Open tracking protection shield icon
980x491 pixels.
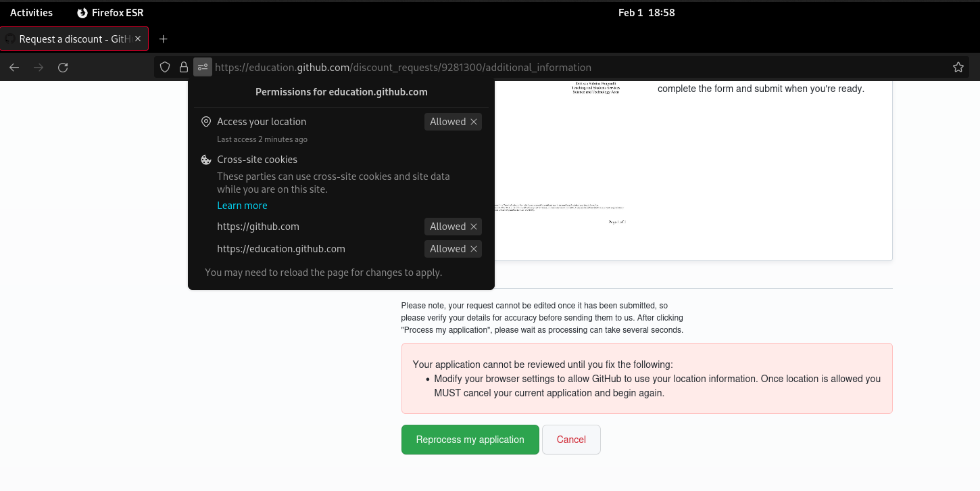164,68
